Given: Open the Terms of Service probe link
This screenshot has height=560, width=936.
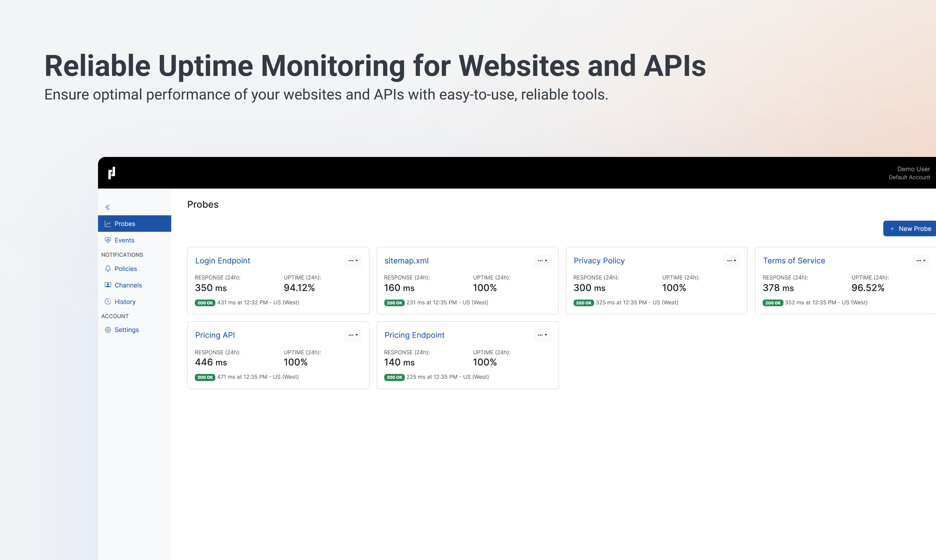Looking at the screenshot, I should [794, 261].
